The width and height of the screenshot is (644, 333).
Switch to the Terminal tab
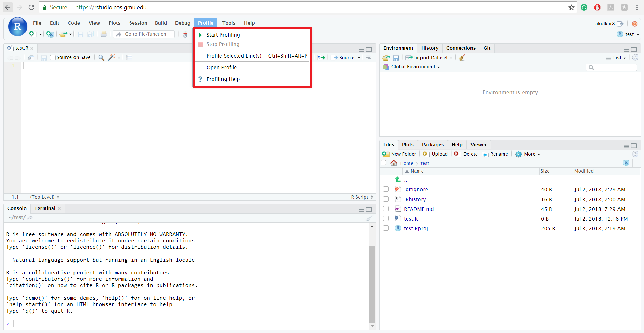pos(45,208)
